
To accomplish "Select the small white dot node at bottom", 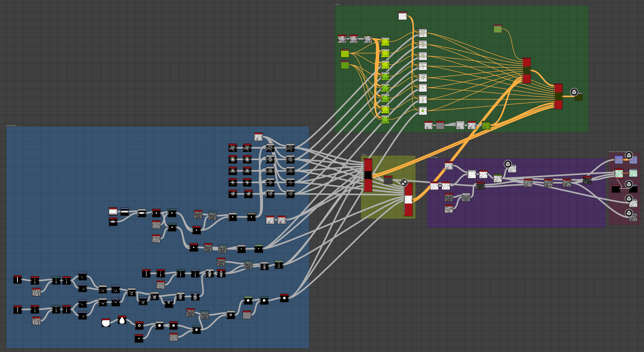I will (139, 339).
